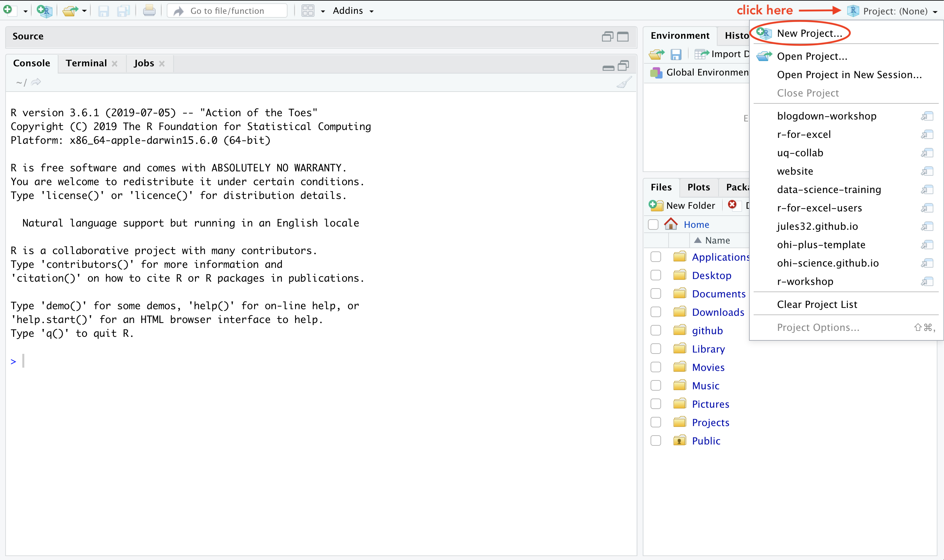This screenshot has height=560, width=944.
Task: Click the Save document icon
Action: pos(103,11)
